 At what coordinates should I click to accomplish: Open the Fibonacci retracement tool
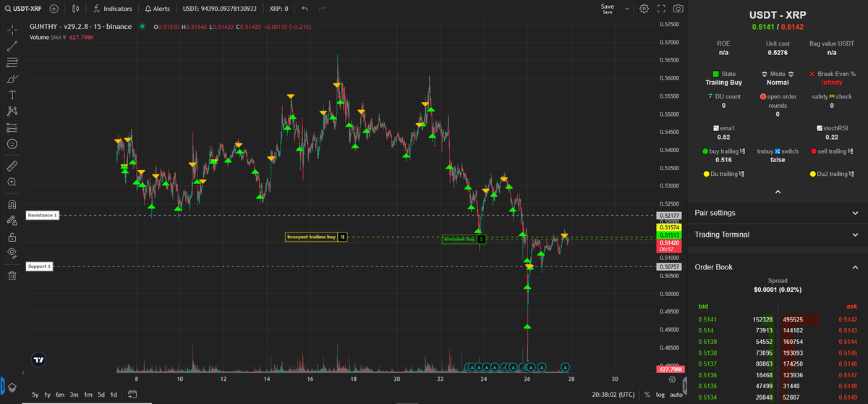12,62
